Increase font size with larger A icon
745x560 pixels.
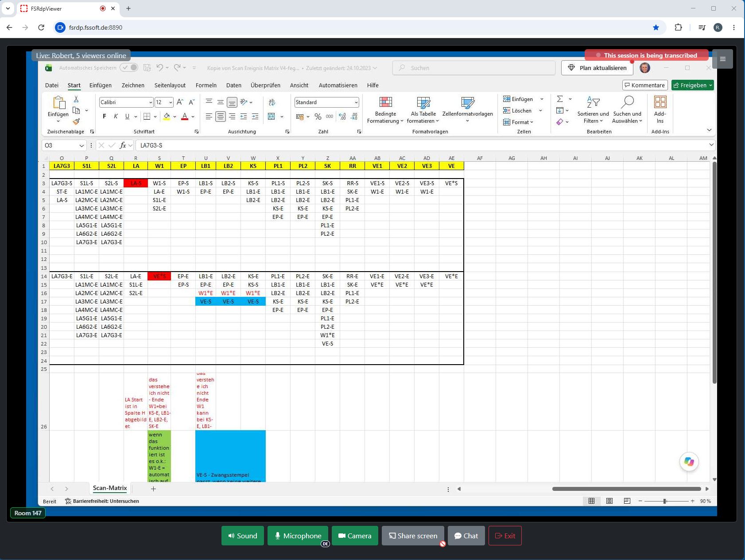(x=180, y=102)
